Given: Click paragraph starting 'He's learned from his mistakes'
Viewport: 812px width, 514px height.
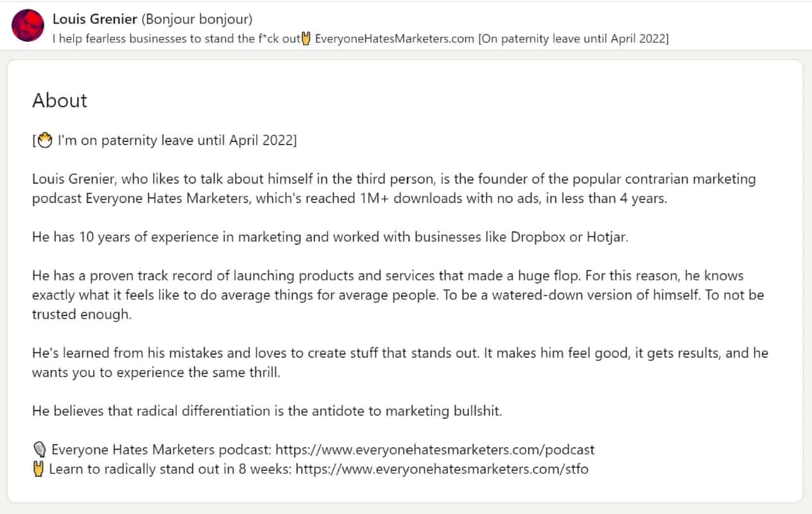Looking at the screenshot, I should point(399,362).
